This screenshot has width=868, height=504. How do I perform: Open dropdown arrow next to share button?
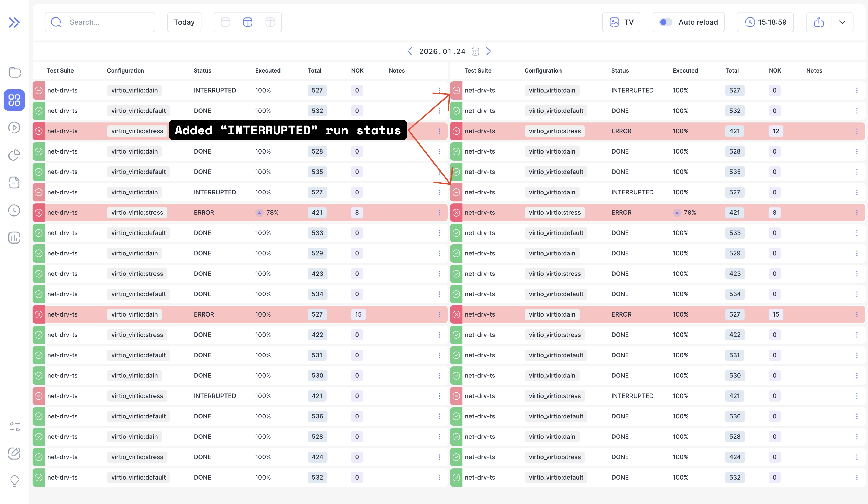point(842,22)
